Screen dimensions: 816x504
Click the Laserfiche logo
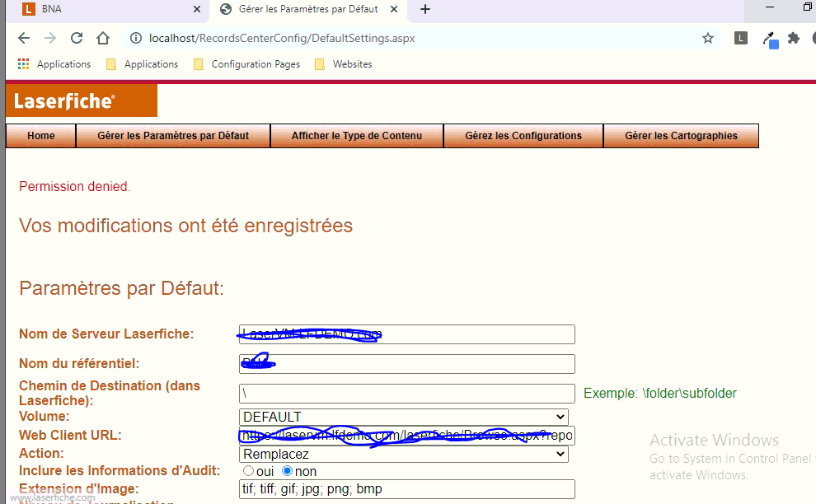pyautogui.click(x=82, y=100)
